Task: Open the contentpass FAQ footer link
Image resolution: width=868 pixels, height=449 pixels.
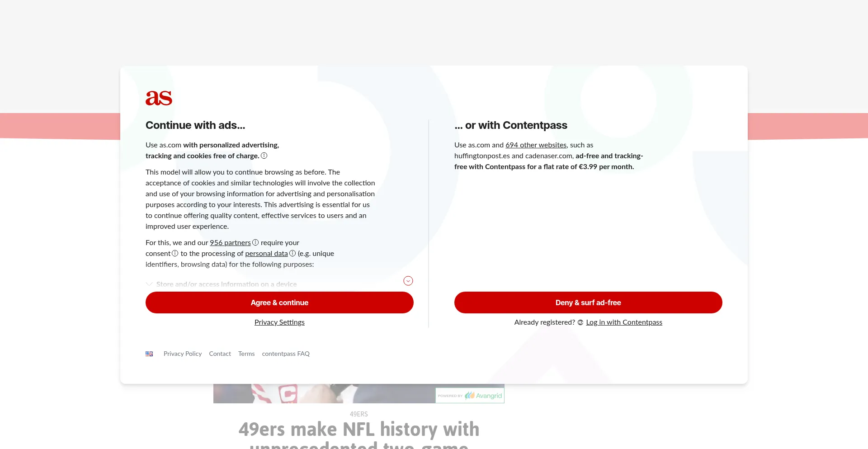Action: pyautogui.click(x=286, y=354)
